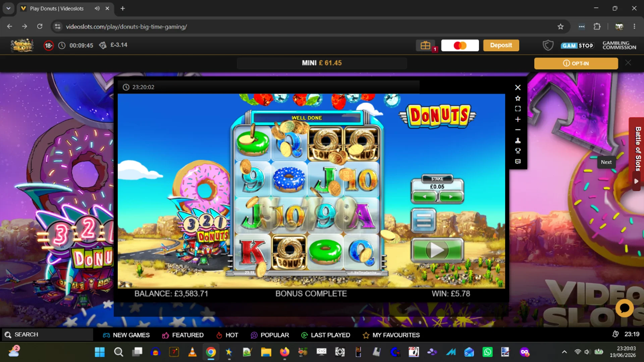Viewport: 644px width, 362px height.
Task: Click the SEARCH games field
Action: (48, 335)
